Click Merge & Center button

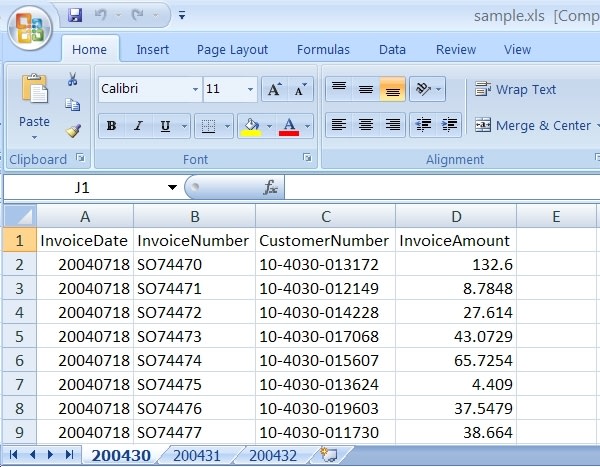click(533, 126)
